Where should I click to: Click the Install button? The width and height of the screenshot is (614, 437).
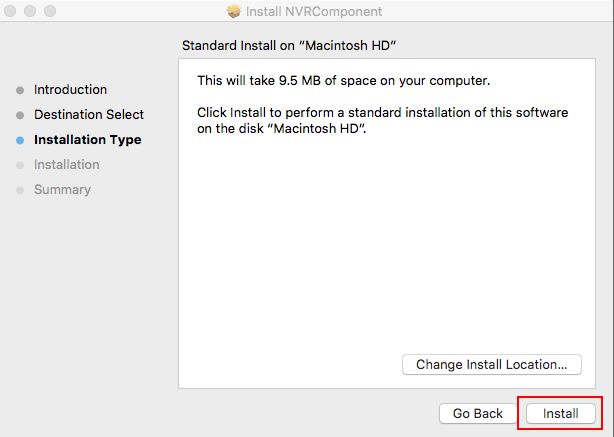pyautogui.click(x=560, y=414)
